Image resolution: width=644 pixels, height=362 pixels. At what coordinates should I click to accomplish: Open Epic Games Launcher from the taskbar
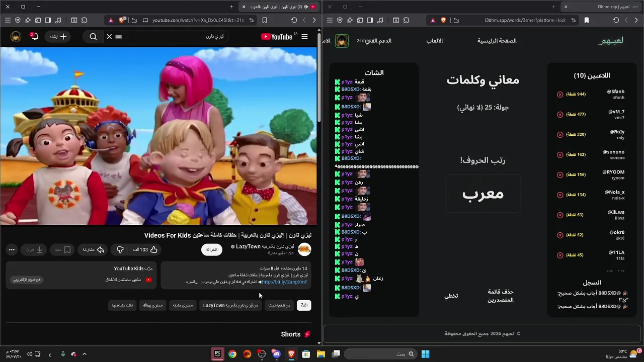(217, 354)
